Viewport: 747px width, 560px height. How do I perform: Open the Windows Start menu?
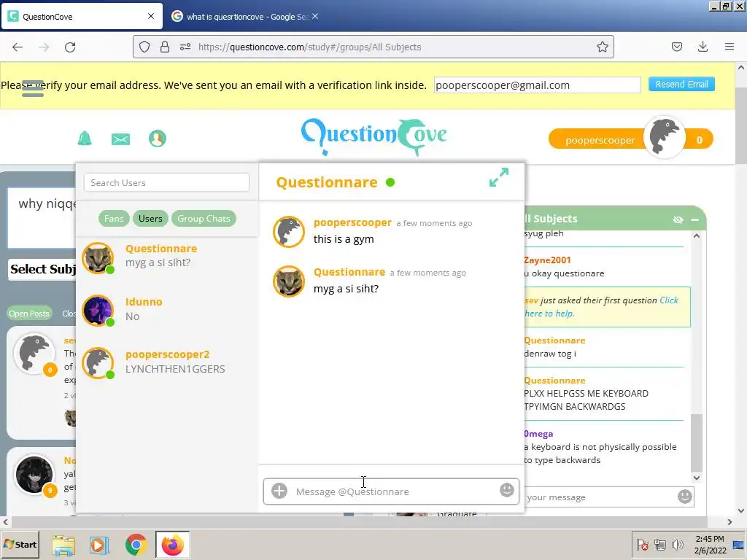pos(20,544)
